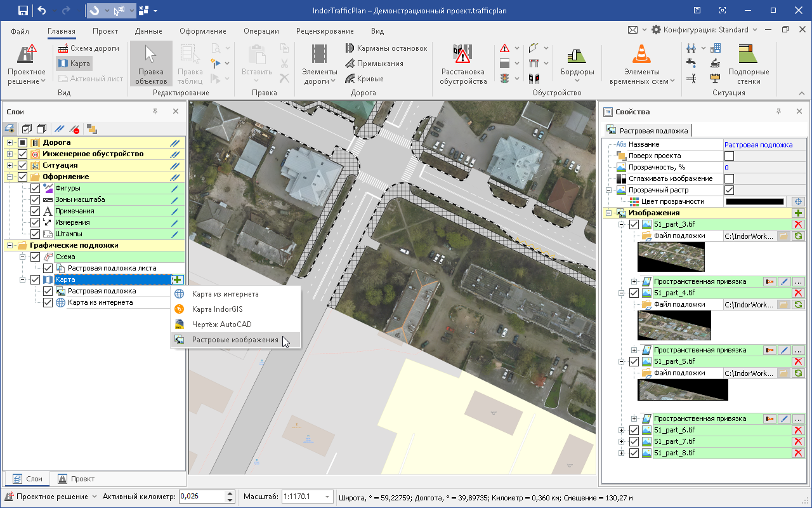Open the Проектное решение ribbon button

click(x=27, y=63)
